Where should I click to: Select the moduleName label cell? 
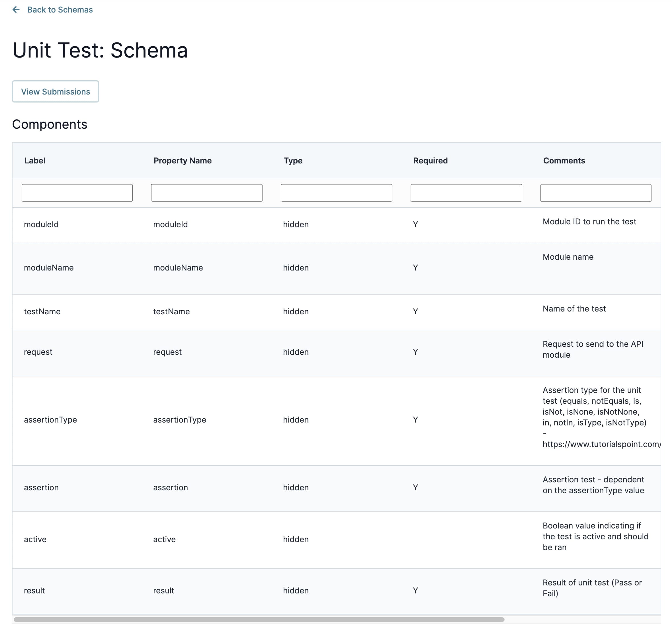[x=49, y=268]
